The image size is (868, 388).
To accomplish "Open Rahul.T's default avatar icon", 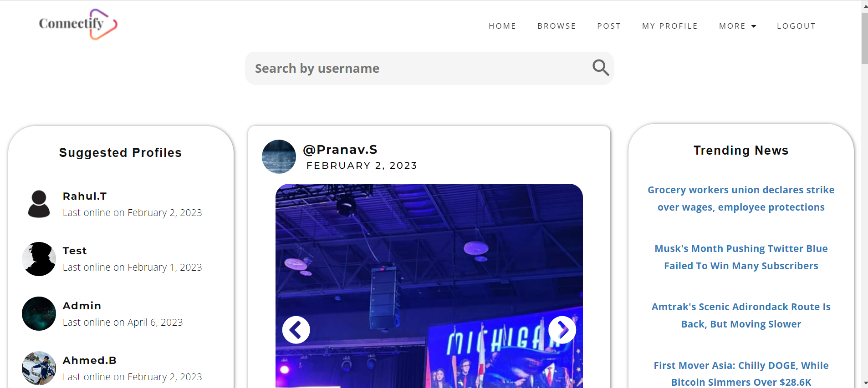I will (x=39, y=204).
